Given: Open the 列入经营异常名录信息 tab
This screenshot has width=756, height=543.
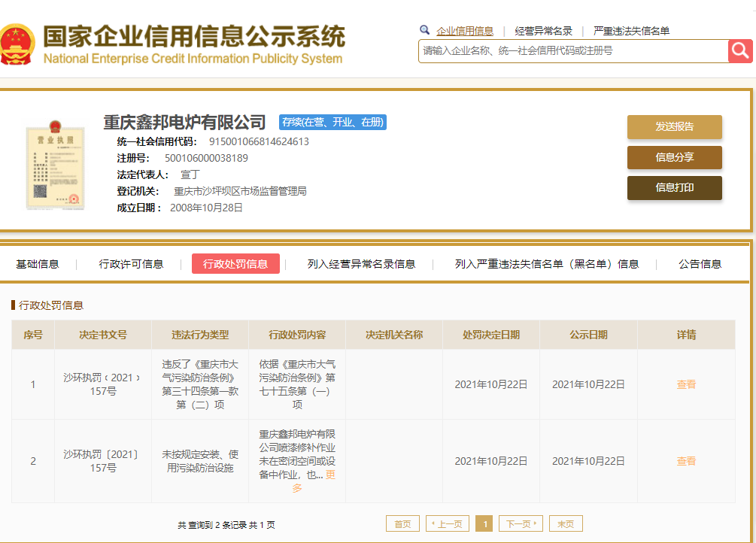Looking at the screenshot, I should pyautogui.click(x=361, y=264).
